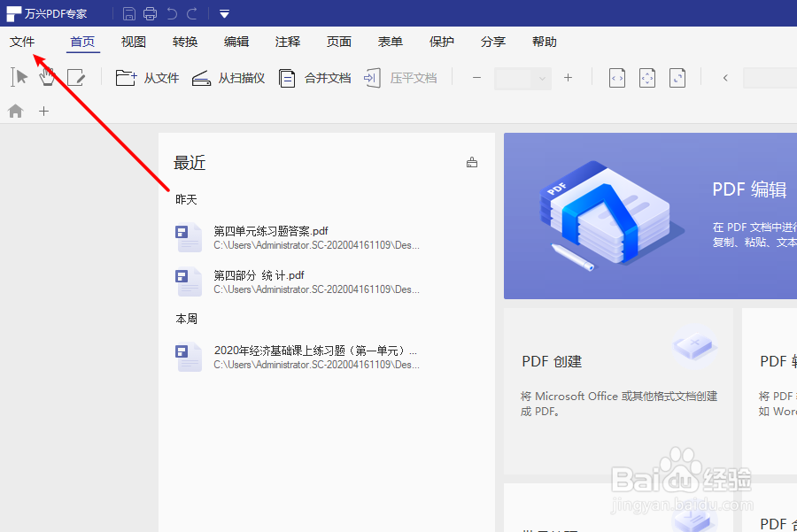Image resolution: width=797 pixels, height=532 pixels.
Task: Click the file icon beside 2020年经济基础课上练习题
Action: point(189,358)
